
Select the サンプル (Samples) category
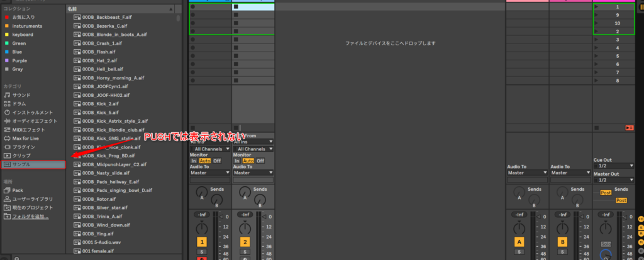(26, 164)
